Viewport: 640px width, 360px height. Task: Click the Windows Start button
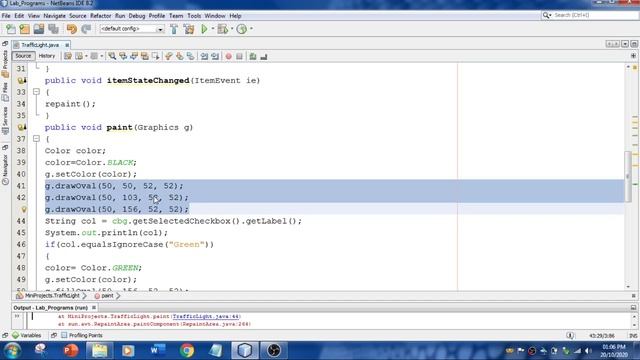[12, 350]
